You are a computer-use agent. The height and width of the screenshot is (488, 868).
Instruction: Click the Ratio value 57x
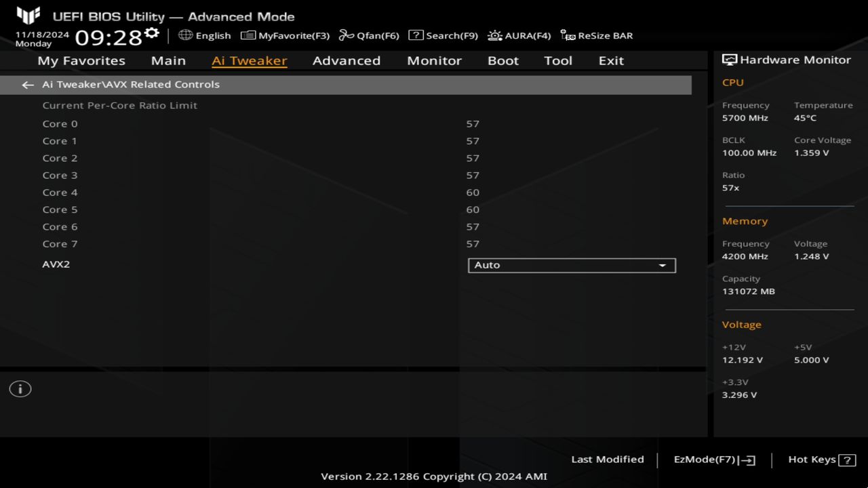click(731, 188)
